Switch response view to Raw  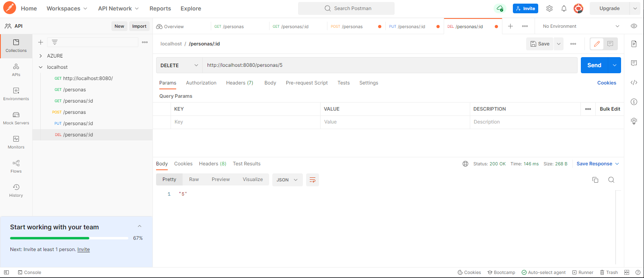coord(194,179)
